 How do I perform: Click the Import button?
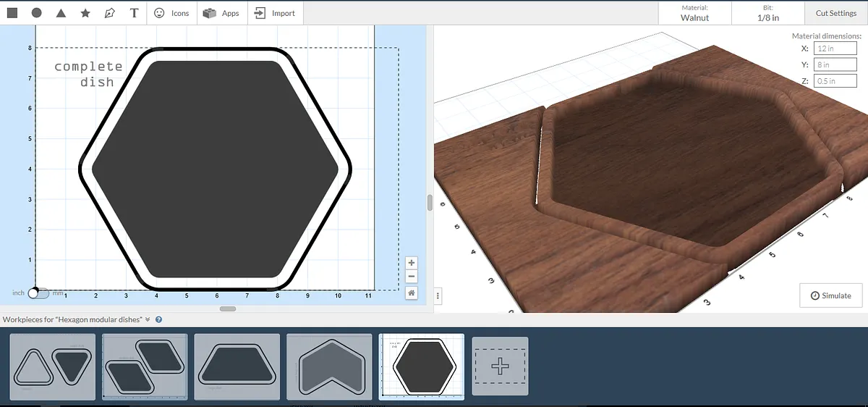tap(275, 13)
